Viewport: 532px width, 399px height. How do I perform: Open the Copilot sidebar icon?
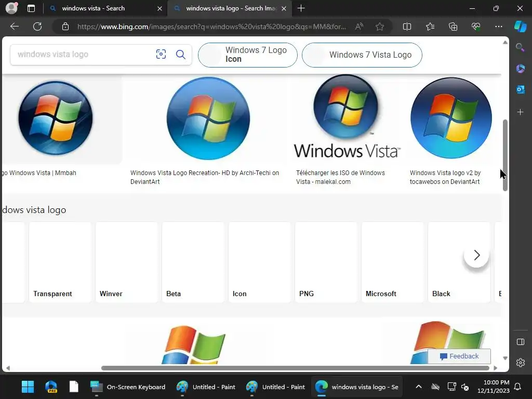520,26
